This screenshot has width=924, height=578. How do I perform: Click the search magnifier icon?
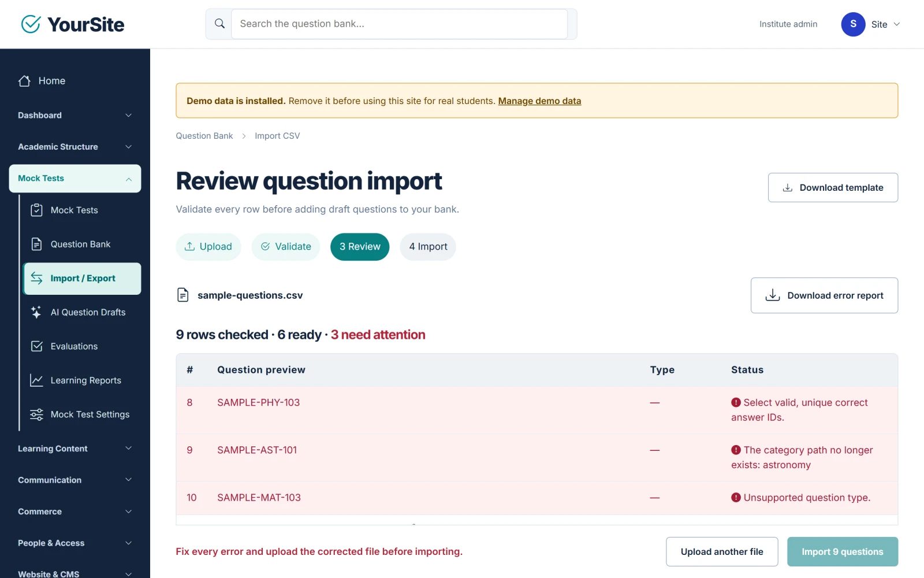click(219, 24)
